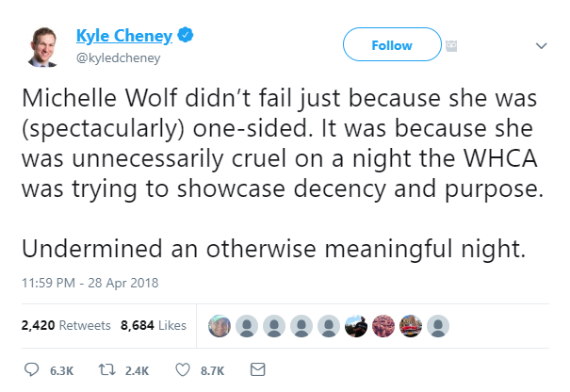
Task: View the list of 2,420 Retweets
Action: coord(66,325)
